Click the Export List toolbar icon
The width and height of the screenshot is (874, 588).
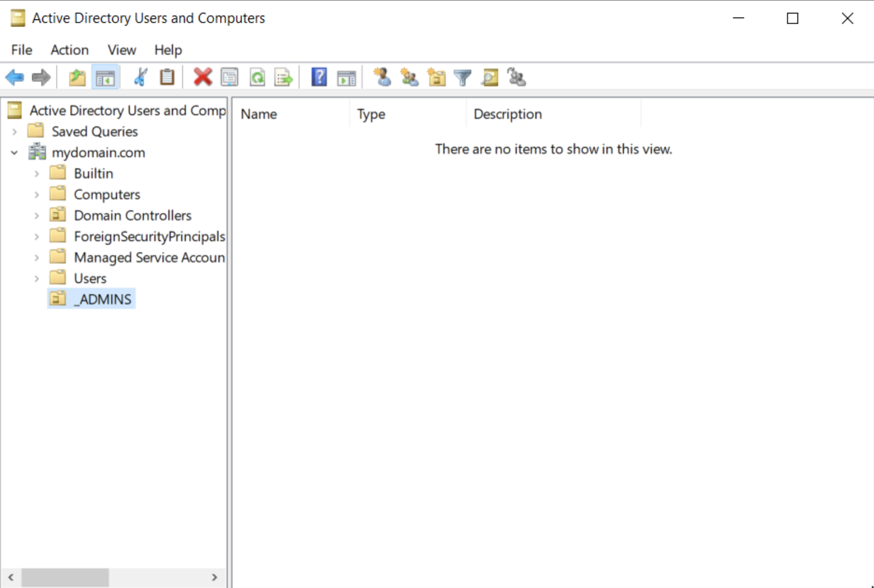[283, 78]
